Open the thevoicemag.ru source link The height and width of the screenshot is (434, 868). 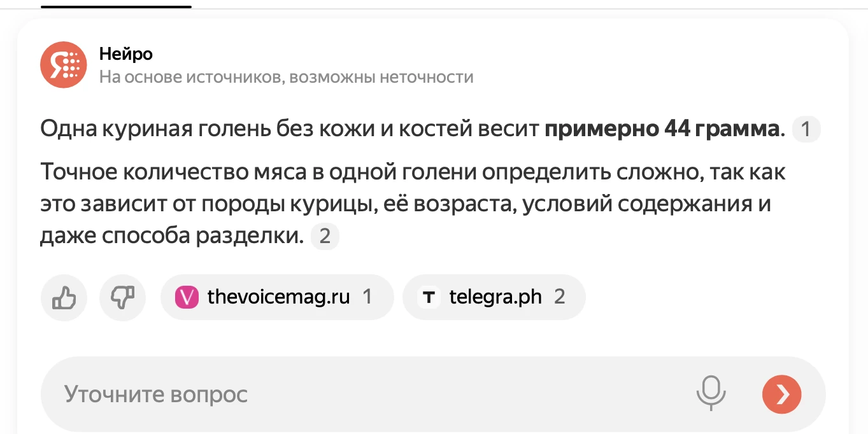click(278, 297)
